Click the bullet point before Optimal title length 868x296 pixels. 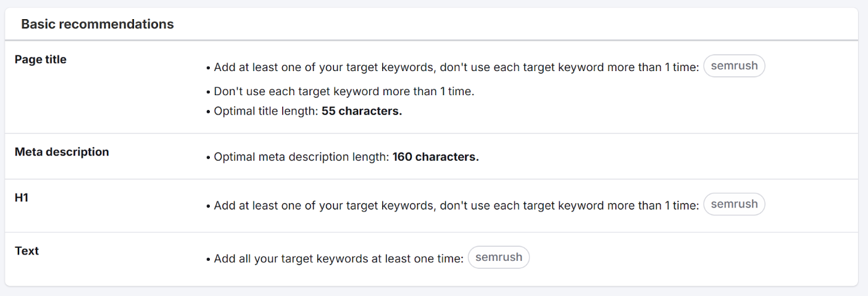click(x=209, y=112)
